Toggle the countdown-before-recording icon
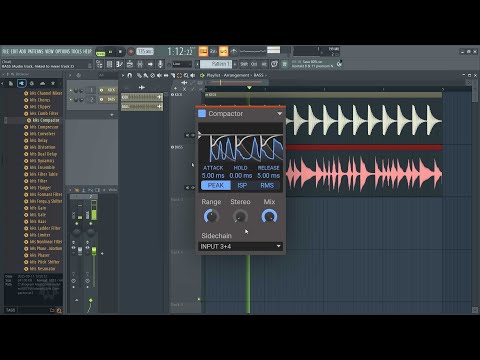 tap(213, 51)
